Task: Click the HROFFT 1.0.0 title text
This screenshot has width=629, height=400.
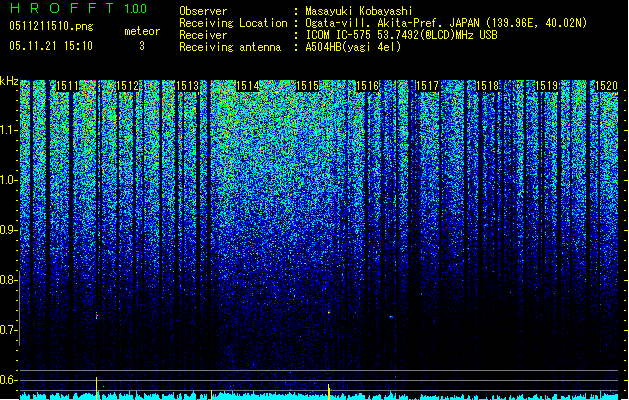Action: [79, 8]
